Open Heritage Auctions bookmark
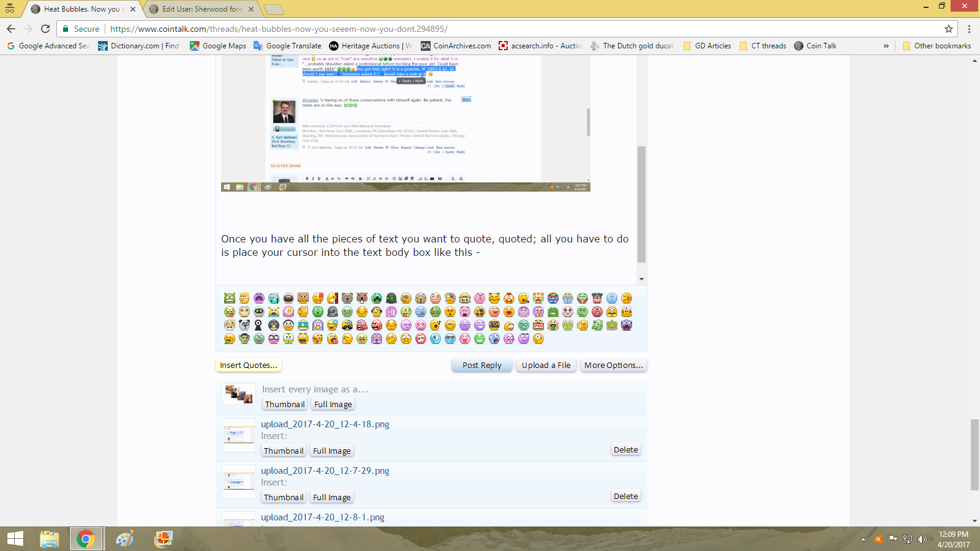 [x=371, y=46]
